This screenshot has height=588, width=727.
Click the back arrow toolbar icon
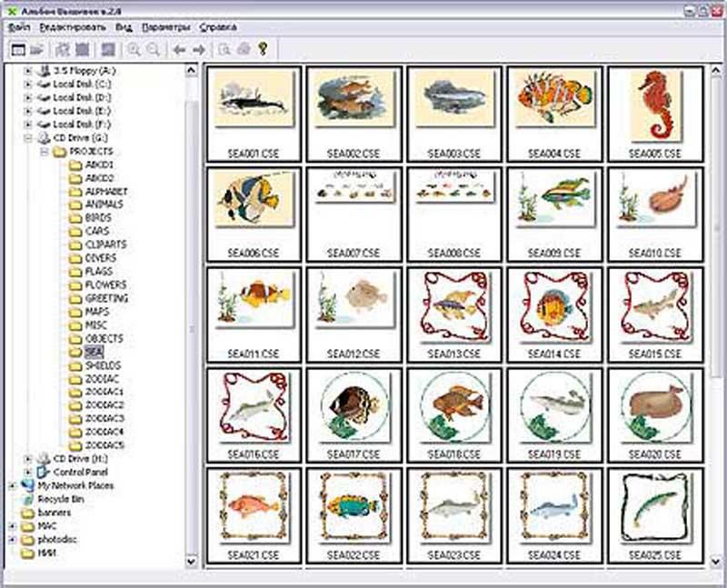point(180,50)
